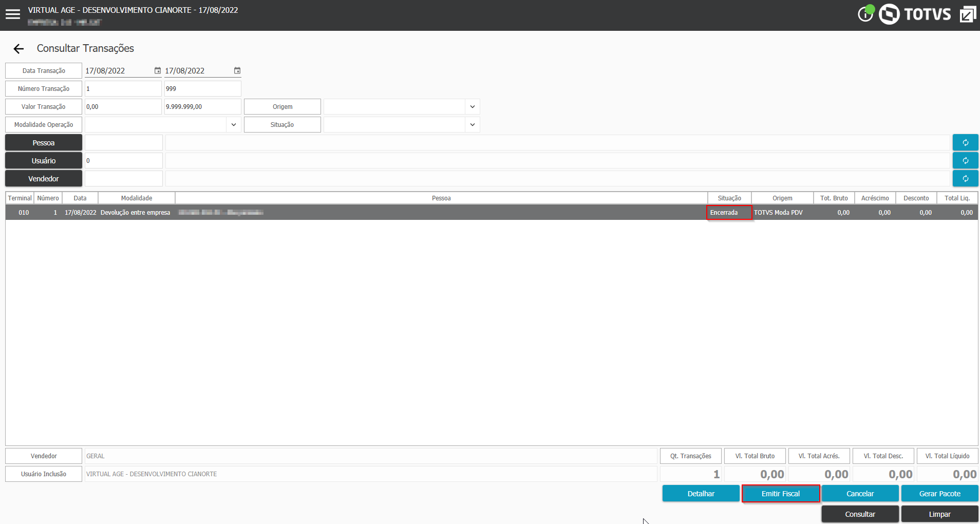This screenshot has height=524, width=980.
Task: Sort by Número column header
Action: pos(48,198)
